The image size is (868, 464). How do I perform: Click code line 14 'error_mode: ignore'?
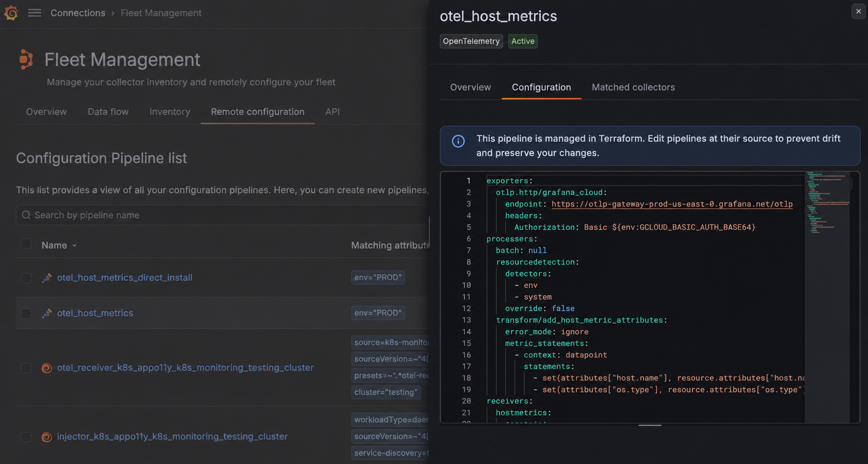pyautogui.click(x=547, y=332)
